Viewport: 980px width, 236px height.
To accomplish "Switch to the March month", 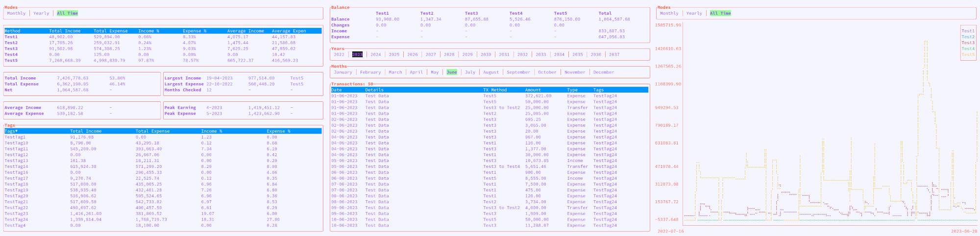I will point(395,72).
